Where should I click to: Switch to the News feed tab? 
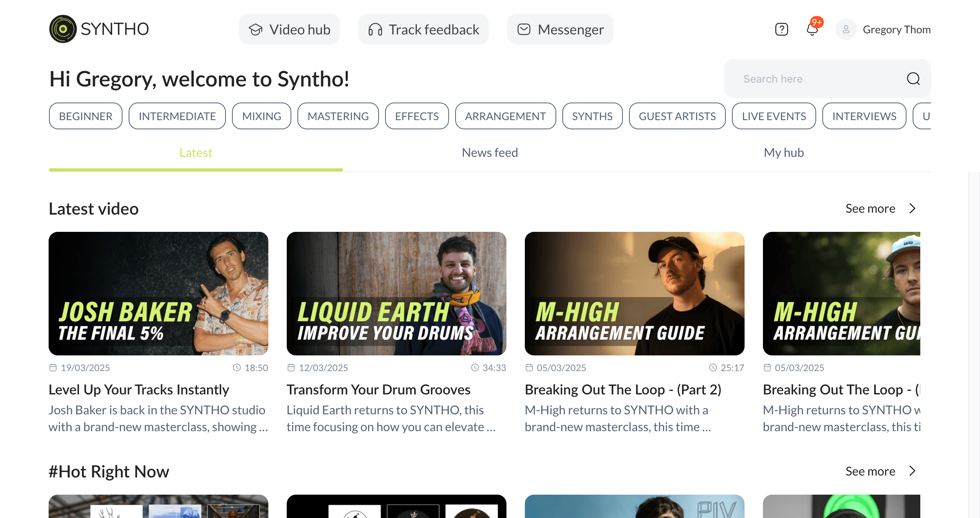490,153
